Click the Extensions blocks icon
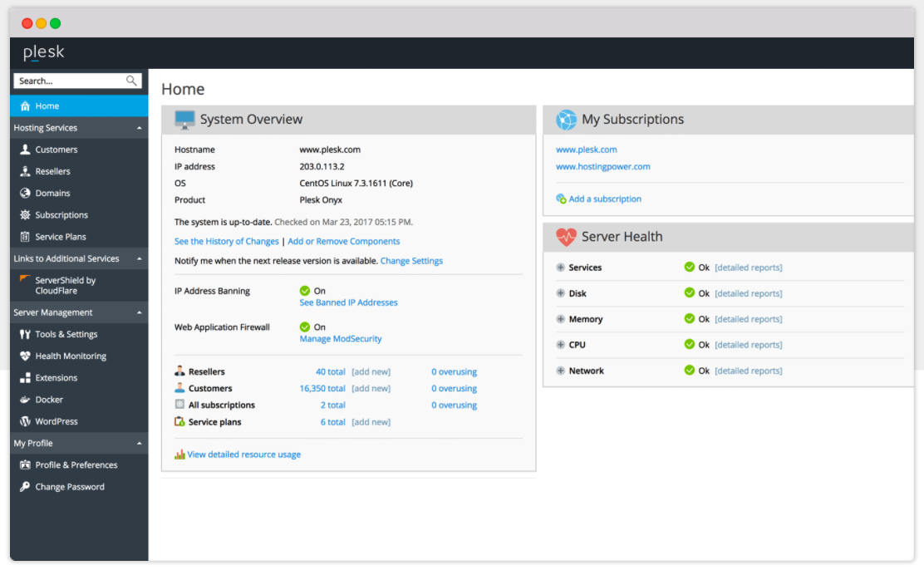 click(25, 378)
